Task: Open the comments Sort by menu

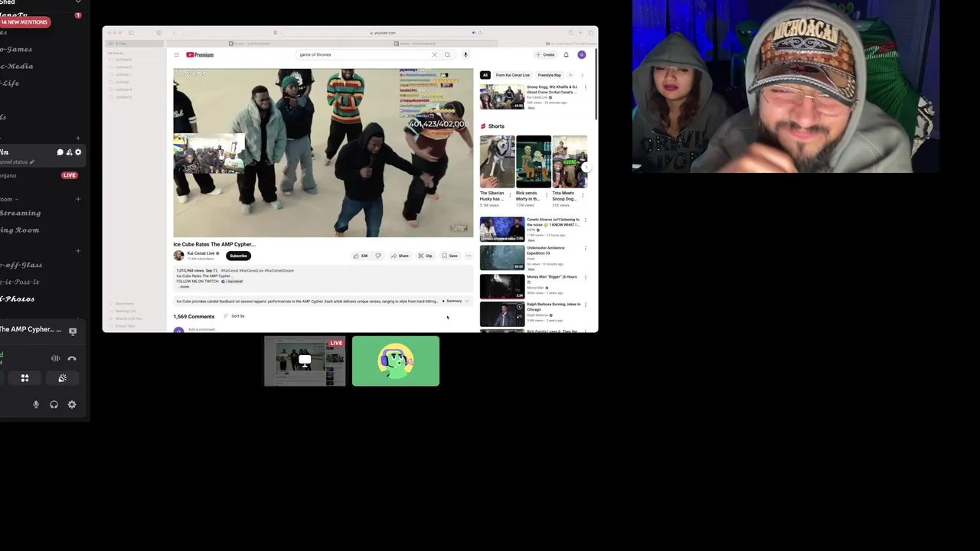Action: [234, 316]
